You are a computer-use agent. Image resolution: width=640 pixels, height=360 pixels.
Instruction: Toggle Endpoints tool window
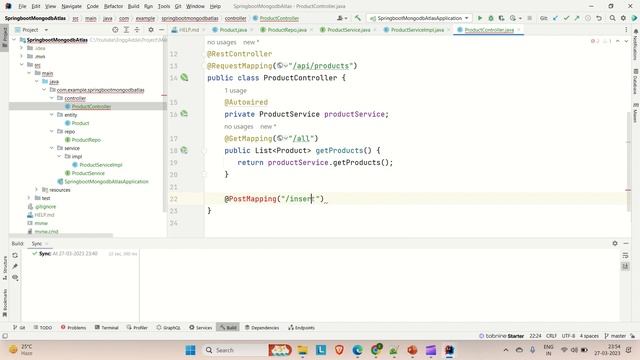(302, 327)
